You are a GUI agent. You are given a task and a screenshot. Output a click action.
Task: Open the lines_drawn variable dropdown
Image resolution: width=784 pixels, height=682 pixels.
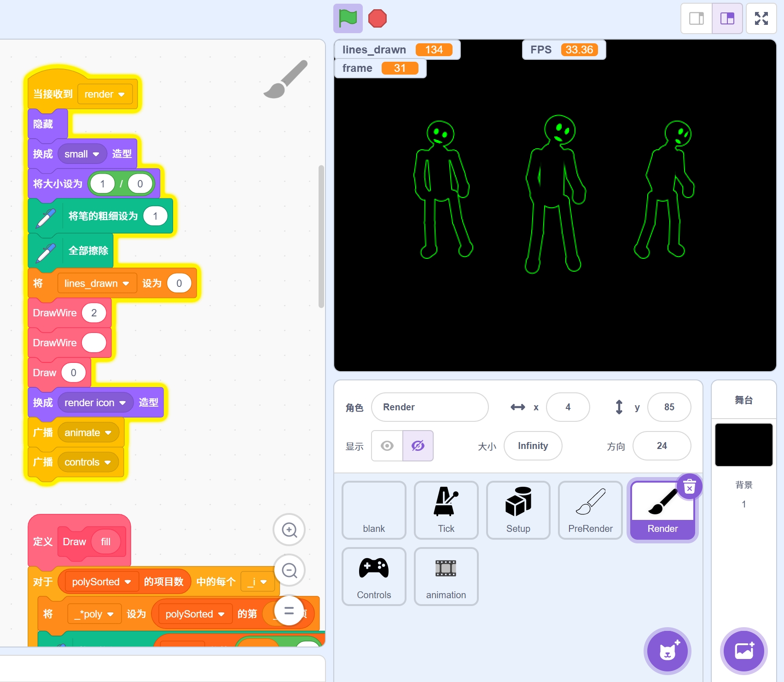126,284
